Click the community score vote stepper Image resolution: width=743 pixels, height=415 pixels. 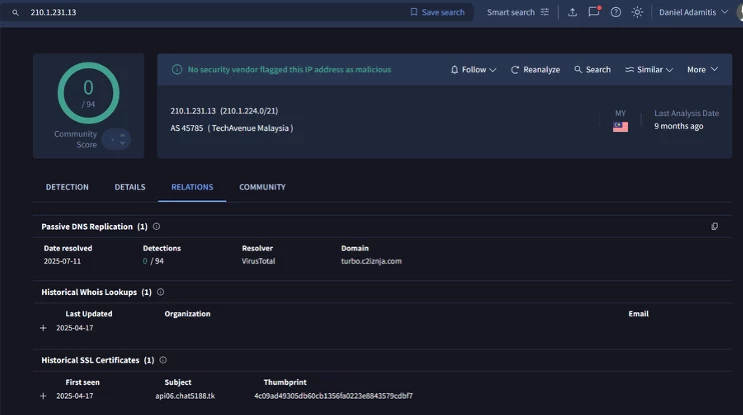pos(116,139)
